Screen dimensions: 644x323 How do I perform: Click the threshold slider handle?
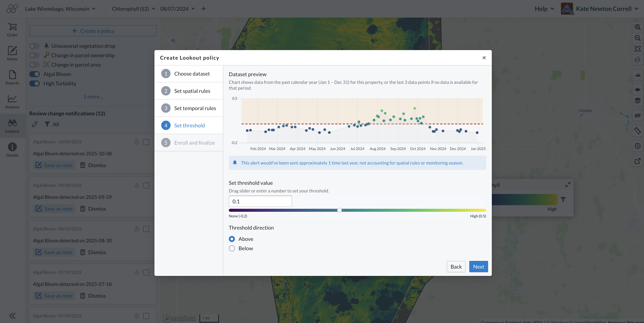tap(339, 210)
